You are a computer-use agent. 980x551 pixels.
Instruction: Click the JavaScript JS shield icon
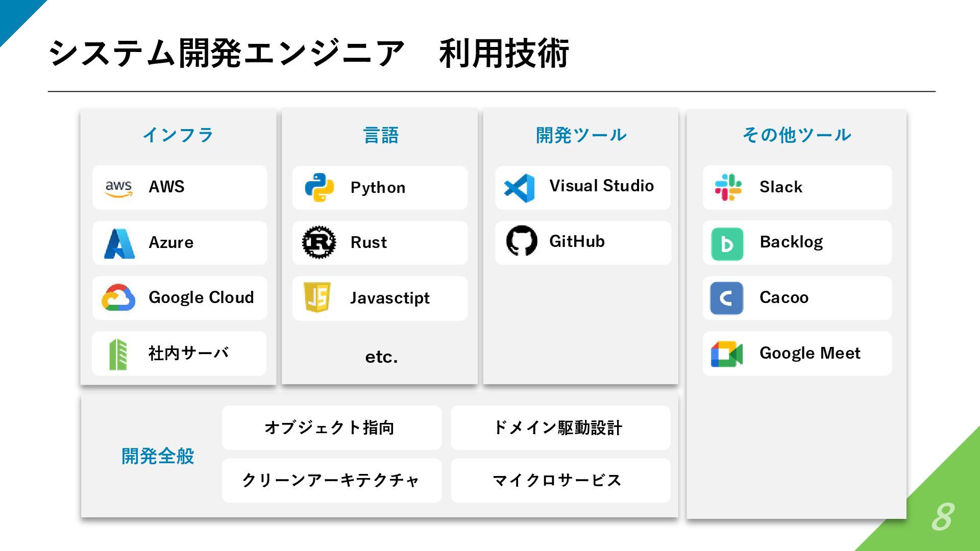[317, 297]
